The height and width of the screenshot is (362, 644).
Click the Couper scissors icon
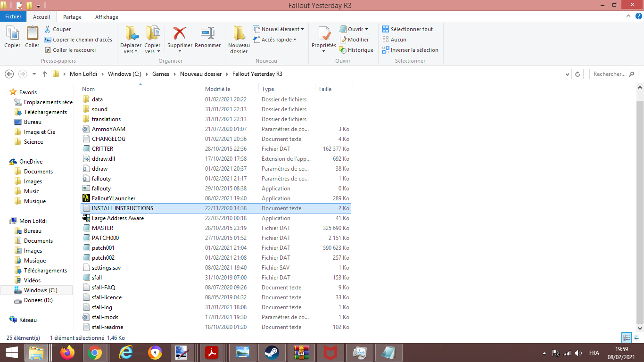[x=48, y=29]
